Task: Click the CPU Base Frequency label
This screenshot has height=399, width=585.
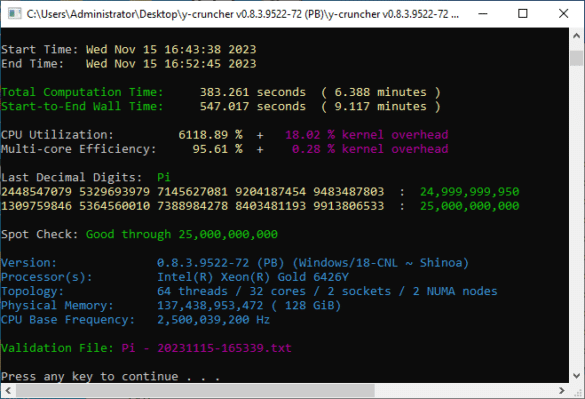Action: [x=68, y=319]
